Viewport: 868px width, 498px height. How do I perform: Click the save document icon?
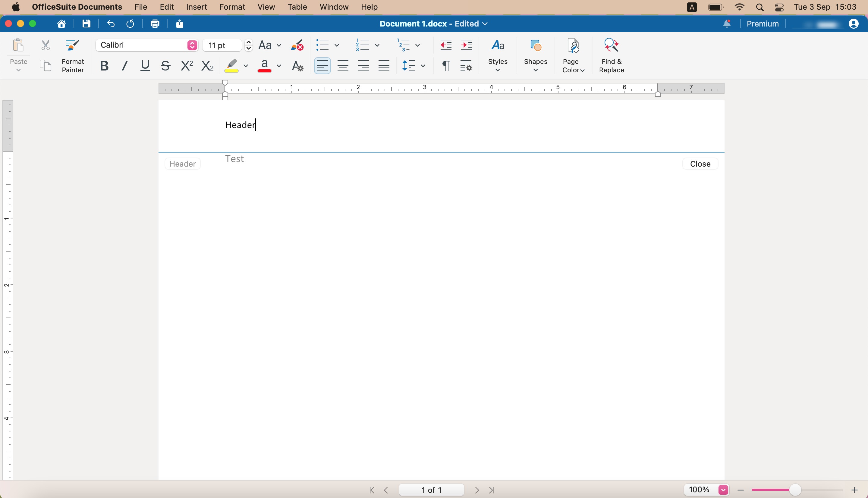[86, 23]
